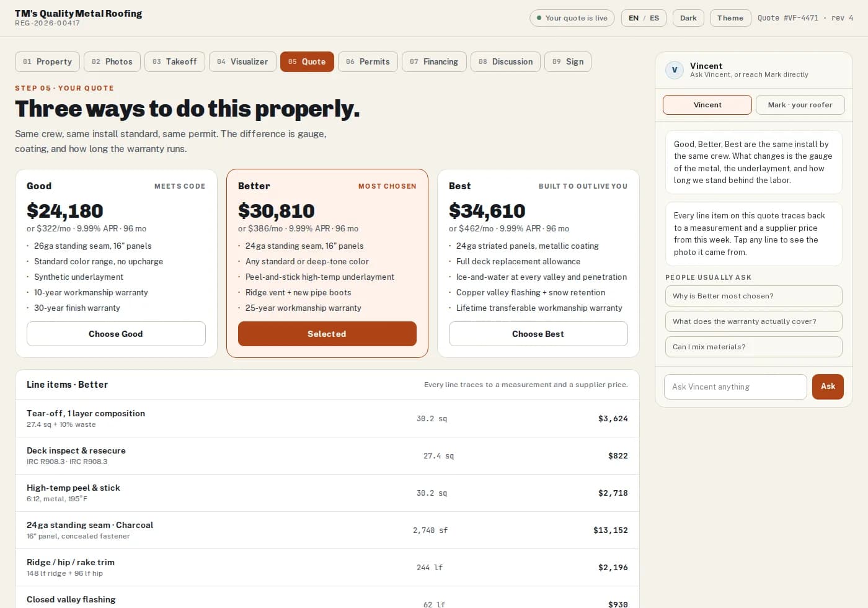Viewport: 868px width, 608px height.
Task: Click the "Your quote is live" status pill
Action: pos(572,18)
